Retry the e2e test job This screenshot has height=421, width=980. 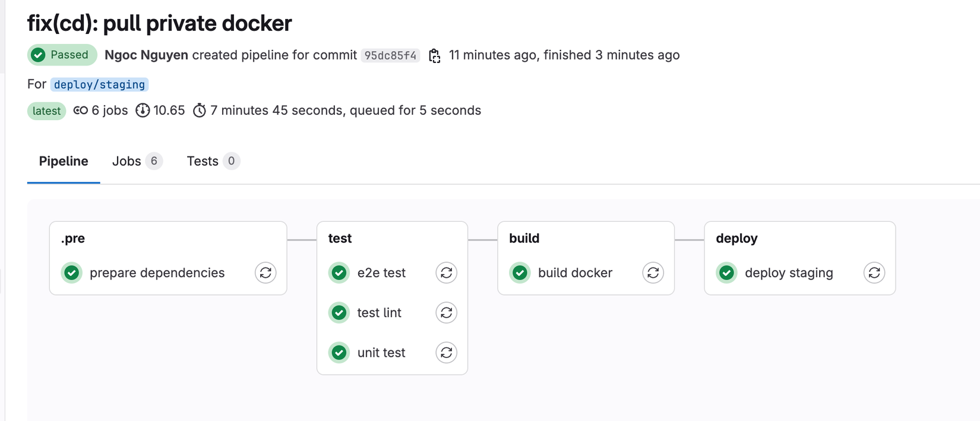[446, 273]
